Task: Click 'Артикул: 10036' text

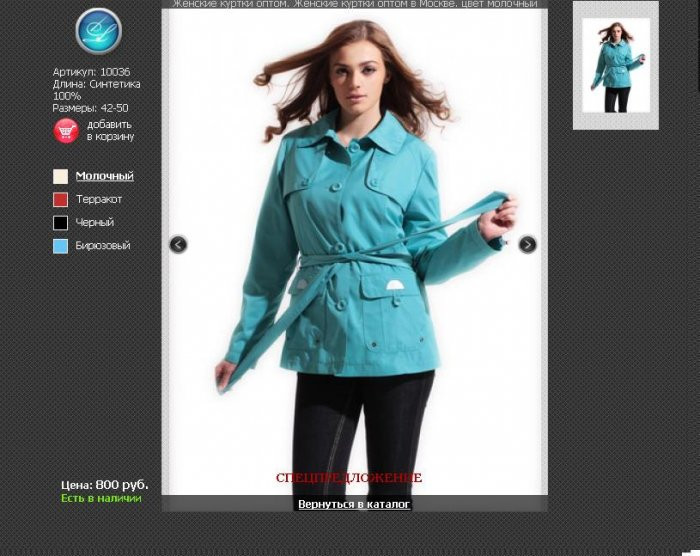Action: 91,72
